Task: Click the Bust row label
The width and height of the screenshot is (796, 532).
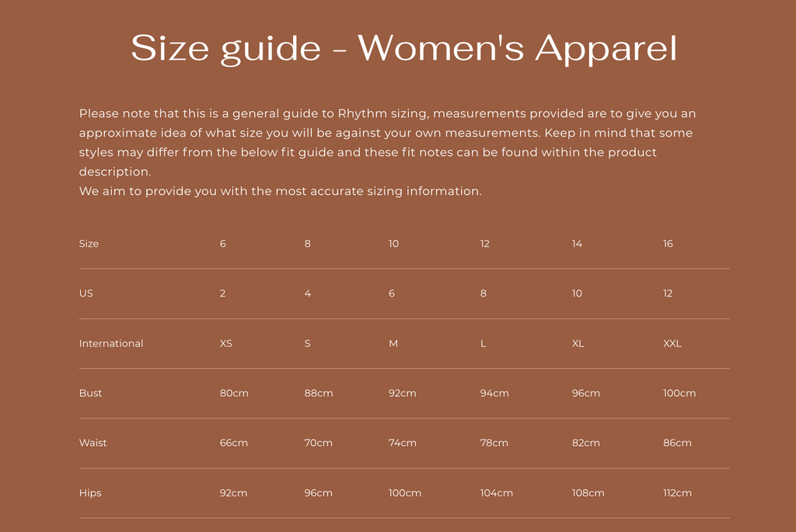Action: [90, 393]
